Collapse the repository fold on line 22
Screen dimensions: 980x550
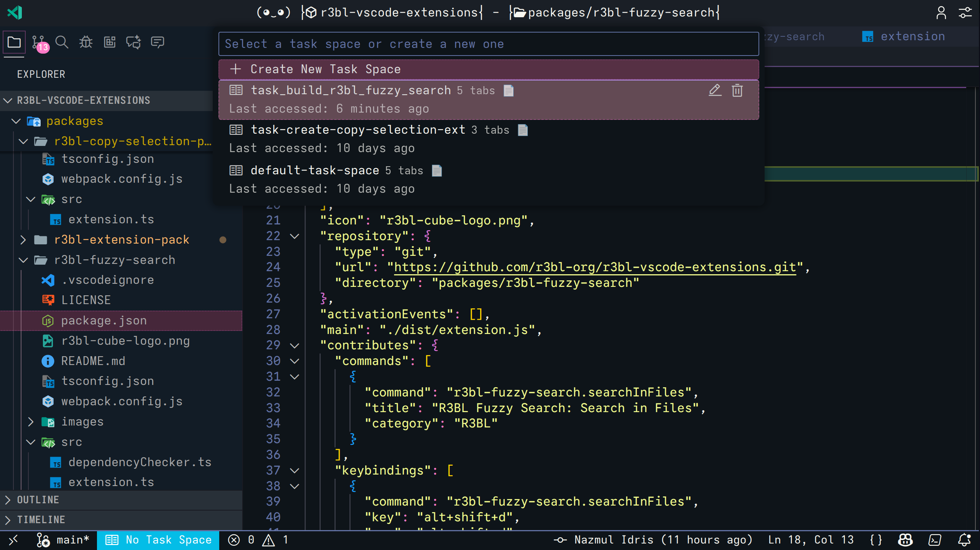pos(294,236)
